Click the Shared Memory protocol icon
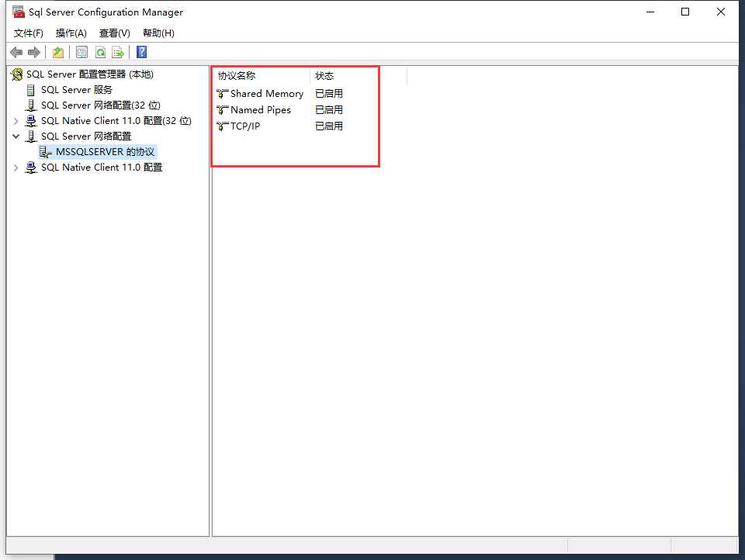 point(223,94)
